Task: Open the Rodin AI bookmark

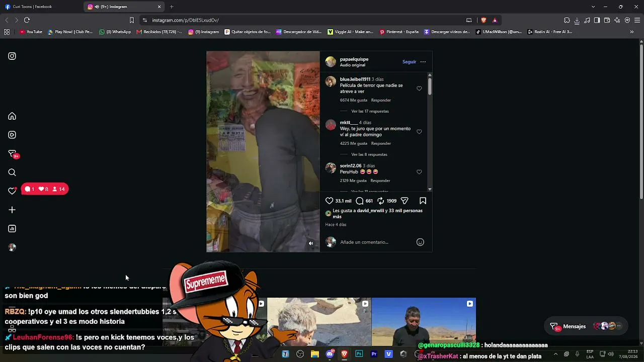Action: 550,32
